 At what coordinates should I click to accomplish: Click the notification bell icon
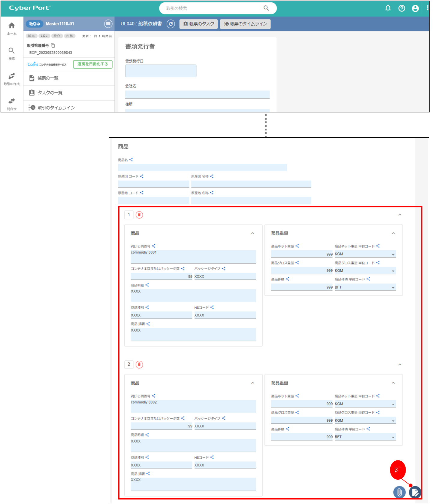point(388,8)
